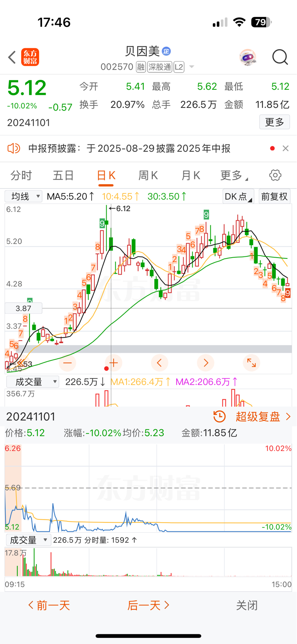Tap the large 5.12 current price
The image size is (297, 644).
pos(27,88)
